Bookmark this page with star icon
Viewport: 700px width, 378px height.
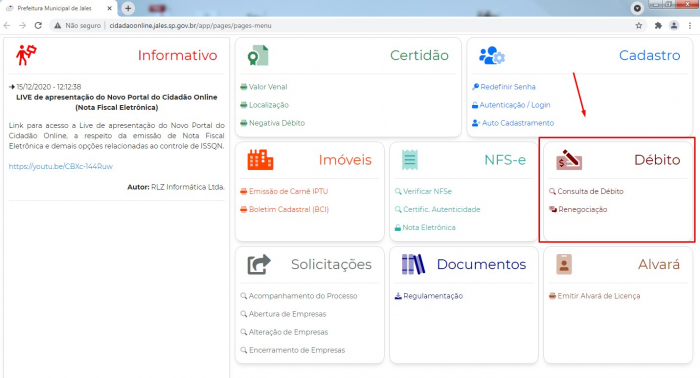639,25
